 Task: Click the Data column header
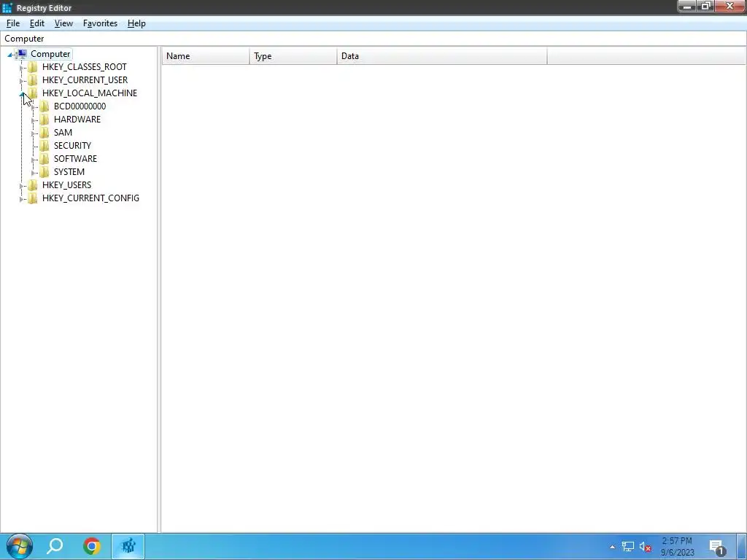(x=442, y=56)
